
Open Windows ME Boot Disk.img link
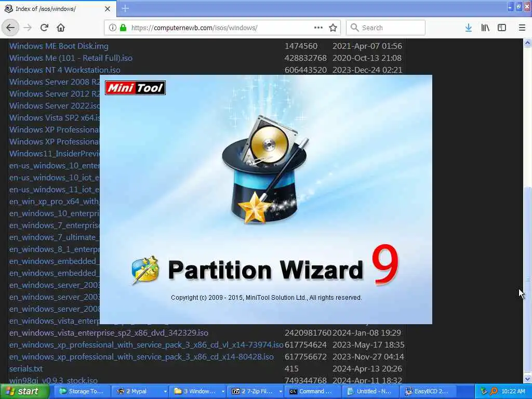point(59,46)
